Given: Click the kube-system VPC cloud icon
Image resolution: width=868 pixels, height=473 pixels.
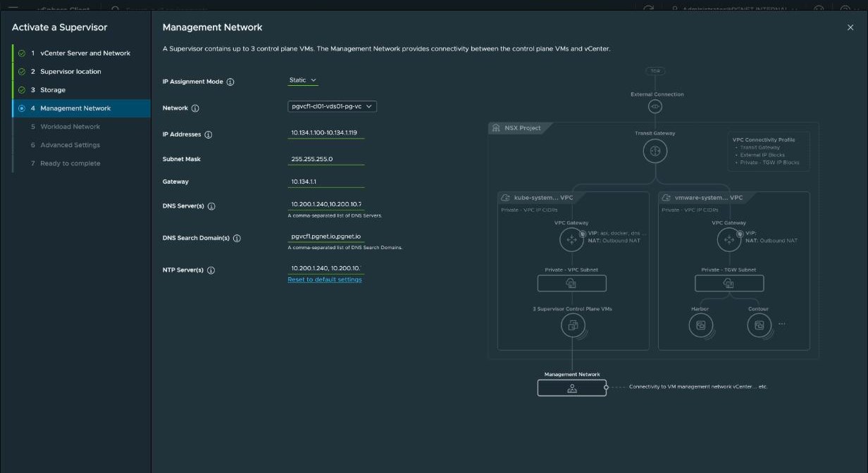Looking at the screenshot, I should (506, 198).
